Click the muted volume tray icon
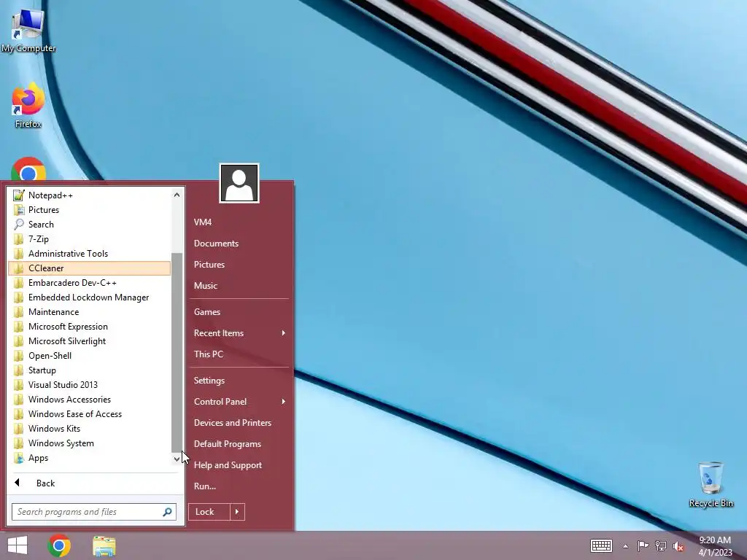Viewport: 747px width, 560px height. (x=678, y=546)
